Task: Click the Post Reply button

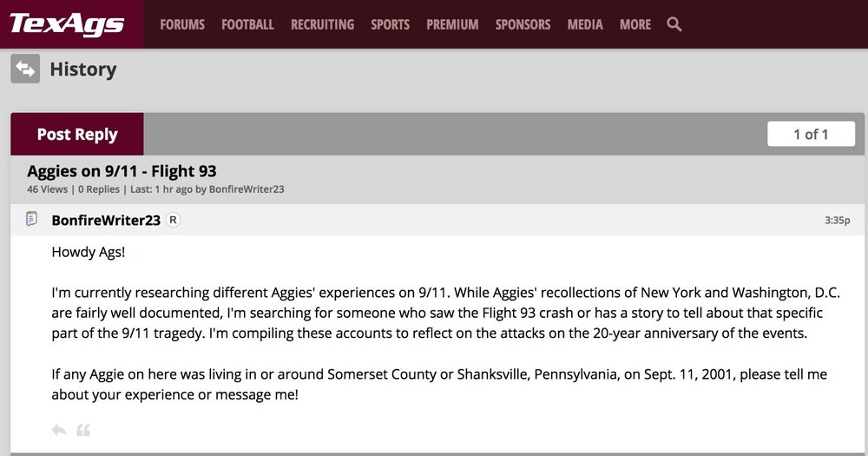Action: 77,135
